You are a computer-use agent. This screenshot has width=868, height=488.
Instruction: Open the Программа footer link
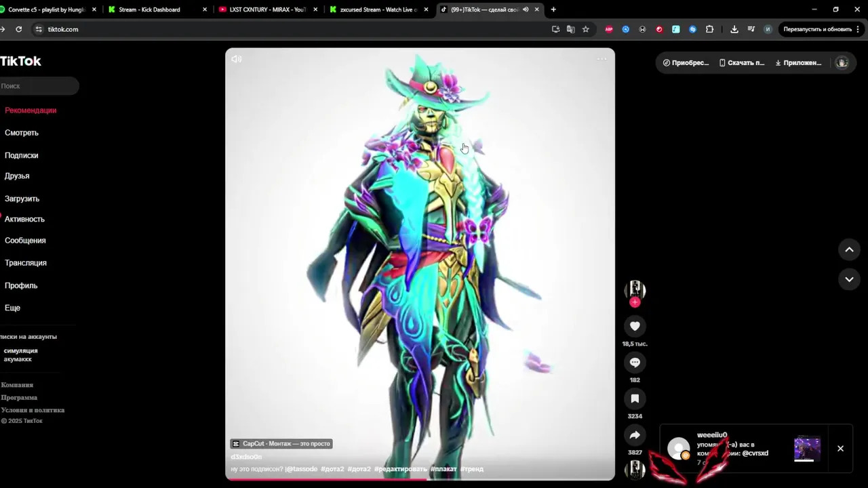(19, 397)
